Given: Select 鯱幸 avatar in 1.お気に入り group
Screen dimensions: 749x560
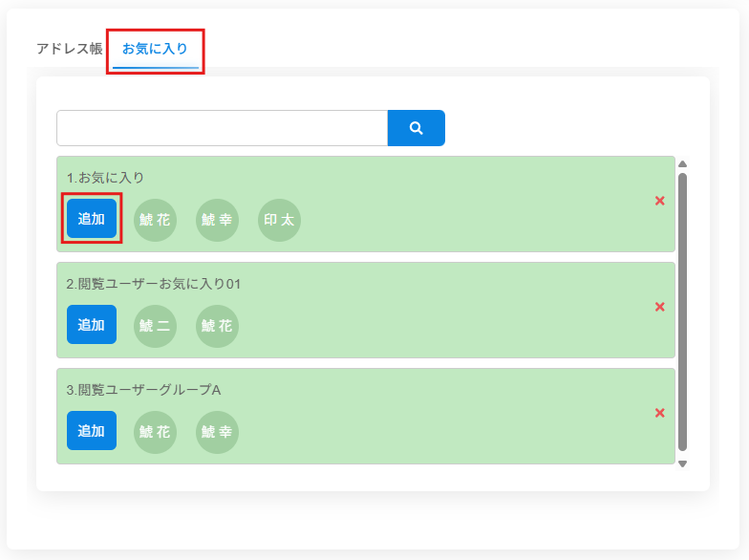Looking at the screenshot, I should click(217, 220).
